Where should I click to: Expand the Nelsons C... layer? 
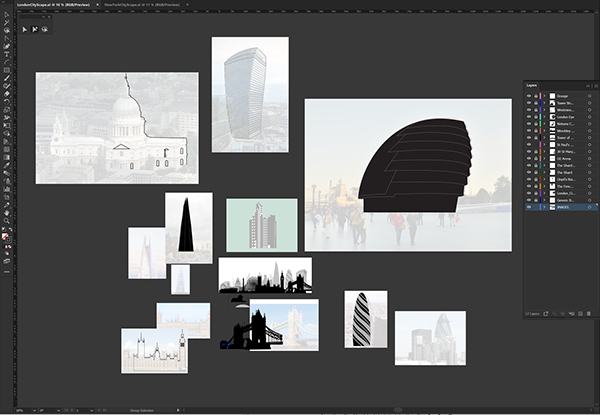pos(545,124)
